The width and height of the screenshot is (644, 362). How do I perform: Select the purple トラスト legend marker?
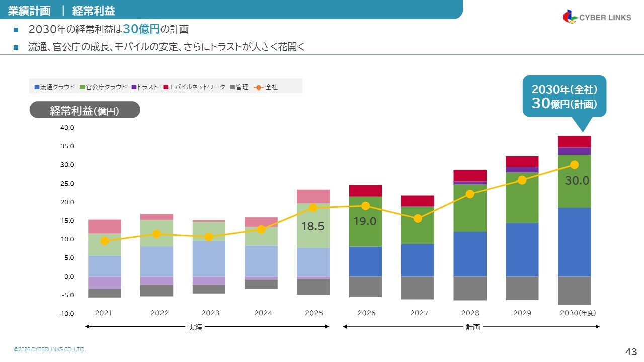134,87
